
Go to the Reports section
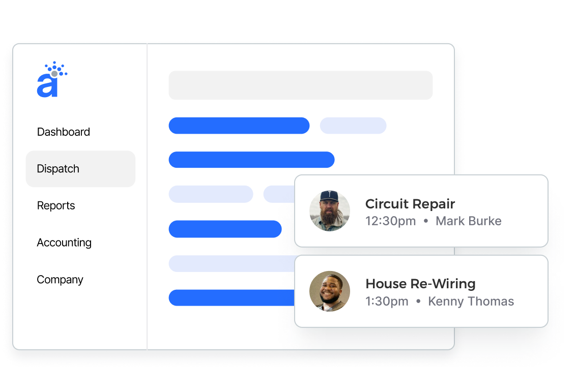tap(56, 206)
